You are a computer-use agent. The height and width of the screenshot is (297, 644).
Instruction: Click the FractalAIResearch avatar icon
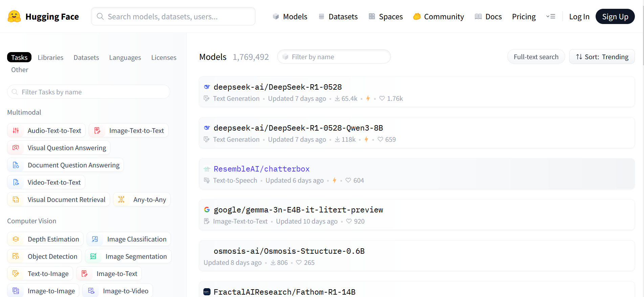(207, 292)
